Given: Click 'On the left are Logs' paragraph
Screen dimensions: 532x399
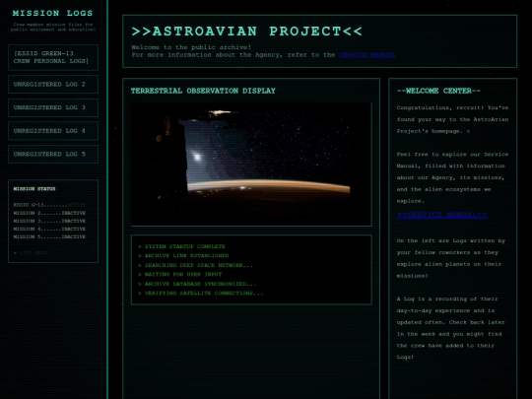Looking at the screenshot, I should coord(451,258).
